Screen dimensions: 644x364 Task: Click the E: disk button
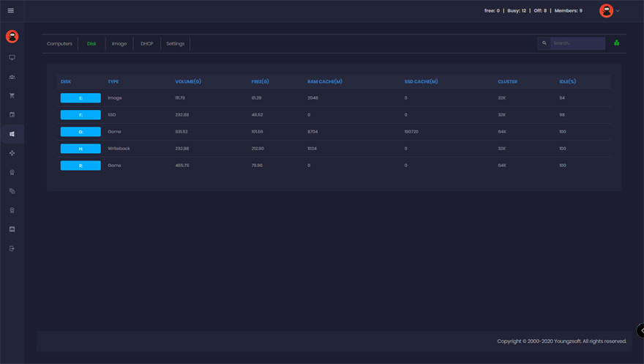tap(80, 98)
